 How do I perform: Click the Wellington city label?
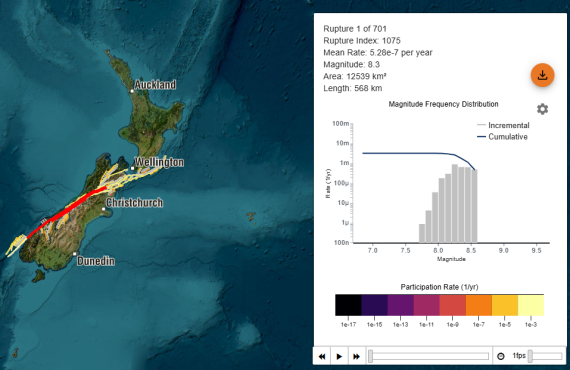tap(159, 162)
